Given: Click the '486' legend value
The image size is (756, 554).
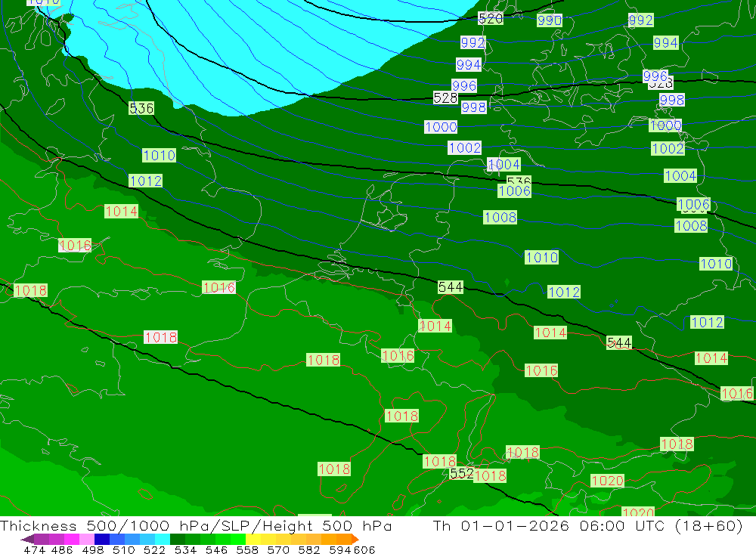Looking at the screenshot, I should [62, 549].
